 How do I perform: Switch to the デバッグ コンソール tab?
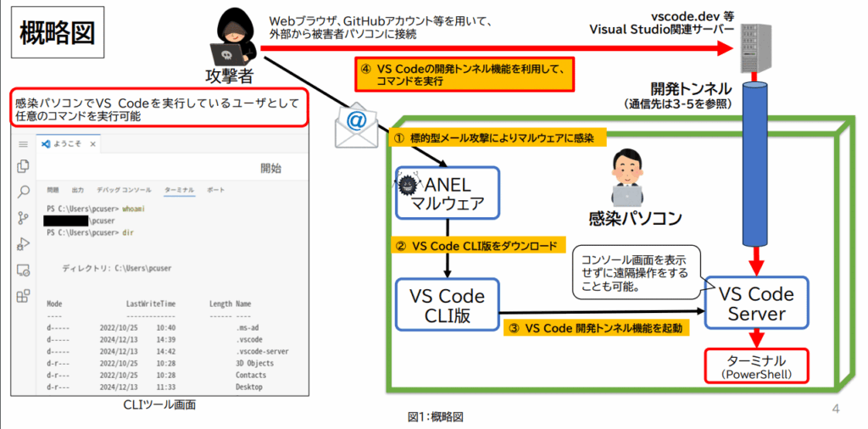(124, 190)
